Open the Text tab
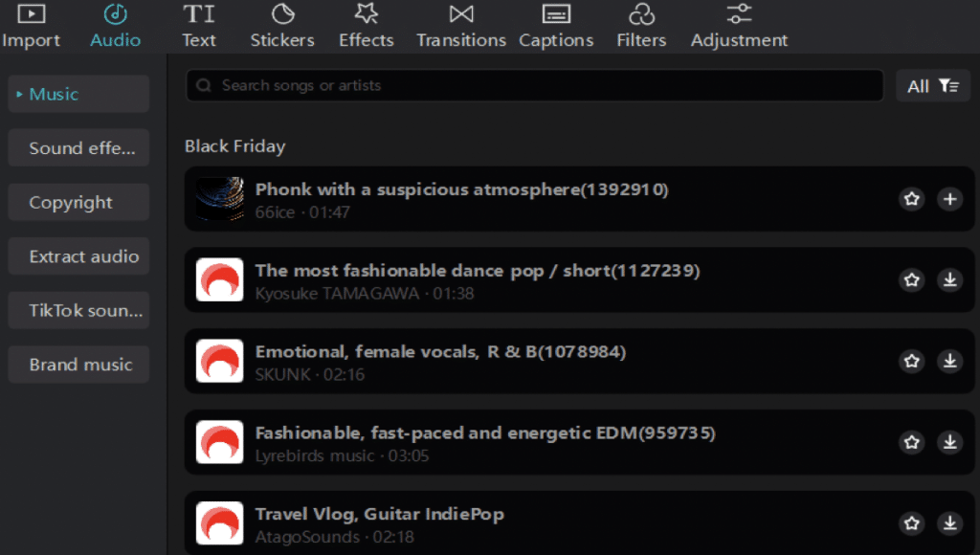The width and height of the screenshot is (980, 555). 199,26
